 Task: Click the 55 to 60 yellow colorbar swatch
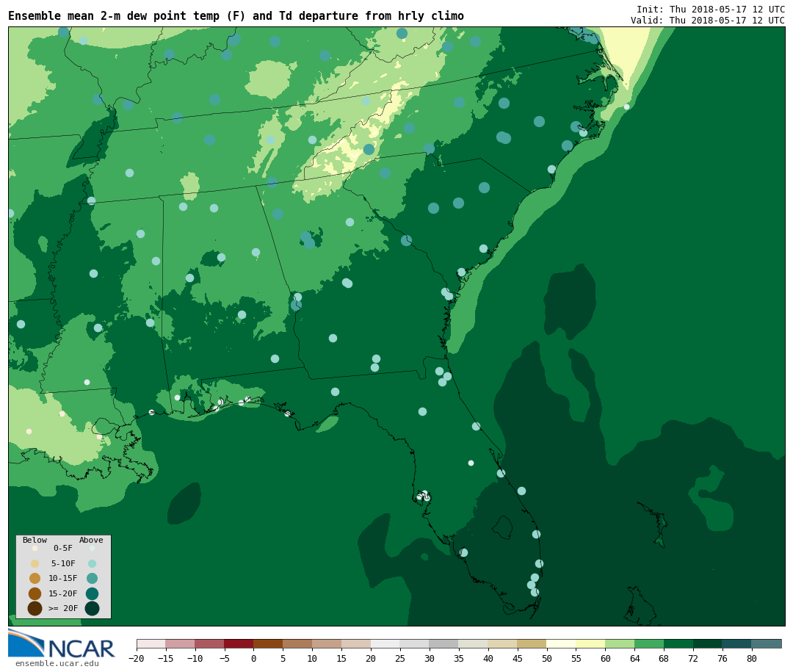coord(590,643)
